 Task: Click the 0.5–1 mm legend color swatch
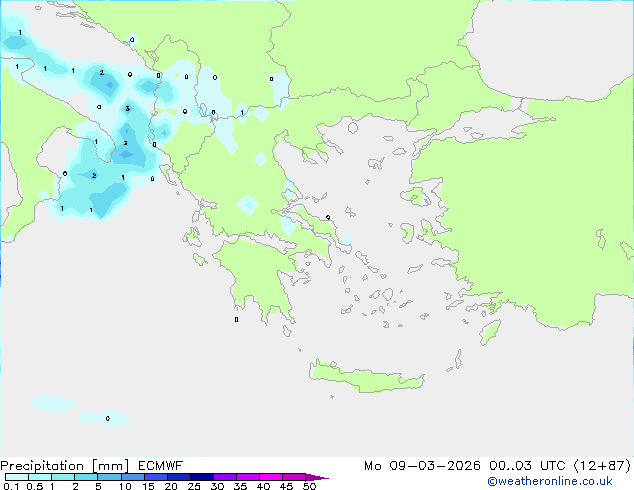pyautogui.click(x=40, y=477)
